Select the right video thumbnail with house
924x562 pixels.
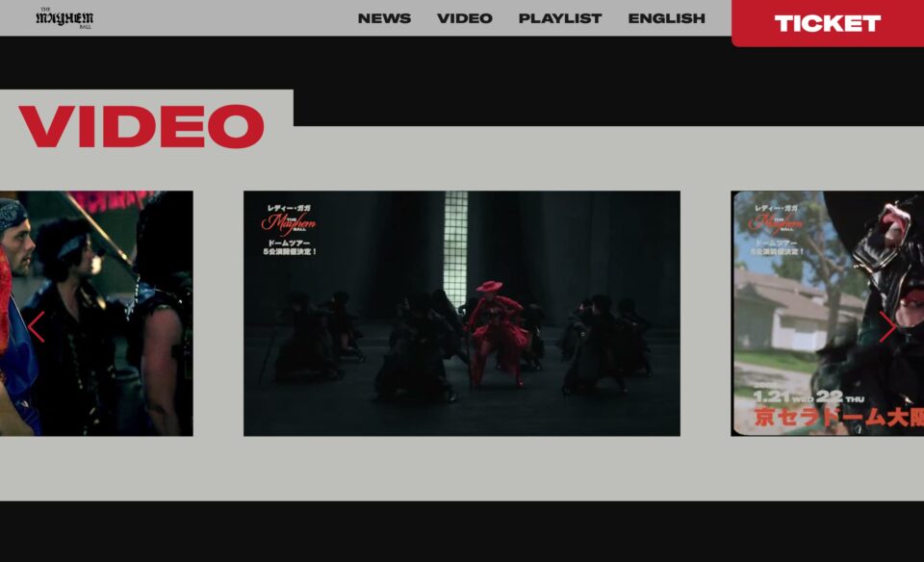(x=828, y=314)
